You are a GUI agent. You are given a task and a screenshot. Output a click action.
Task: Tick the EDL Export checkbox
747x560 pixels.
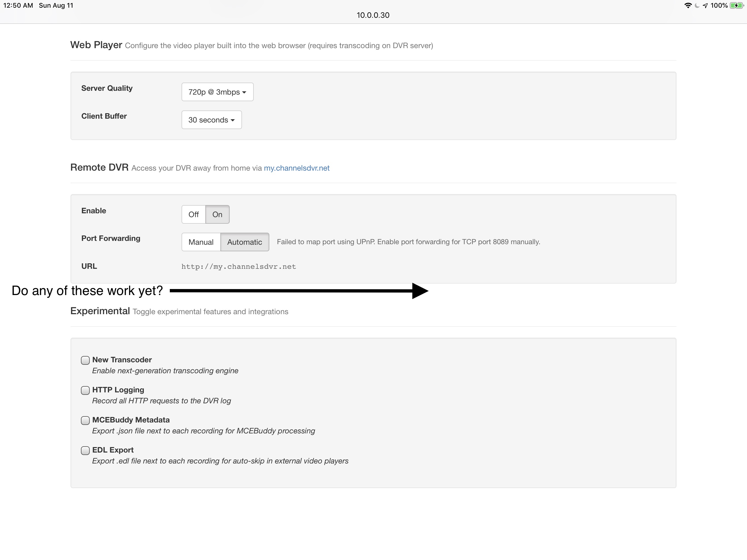(85, 451)
